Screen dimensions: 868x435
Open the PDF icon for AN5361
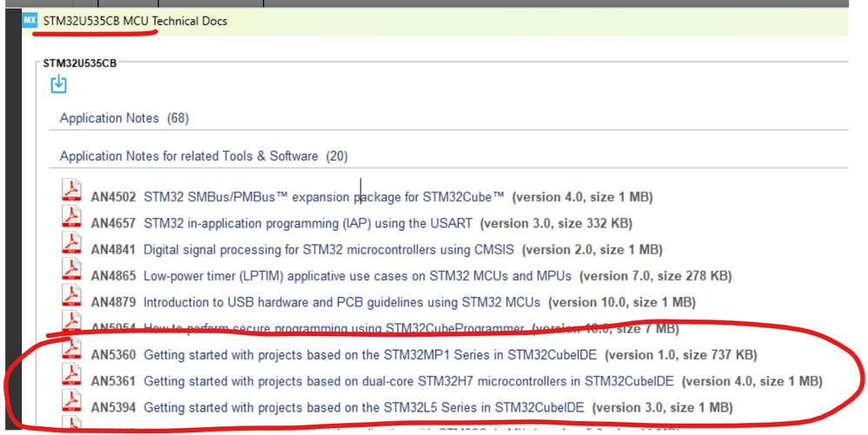(x=71, y=375)
